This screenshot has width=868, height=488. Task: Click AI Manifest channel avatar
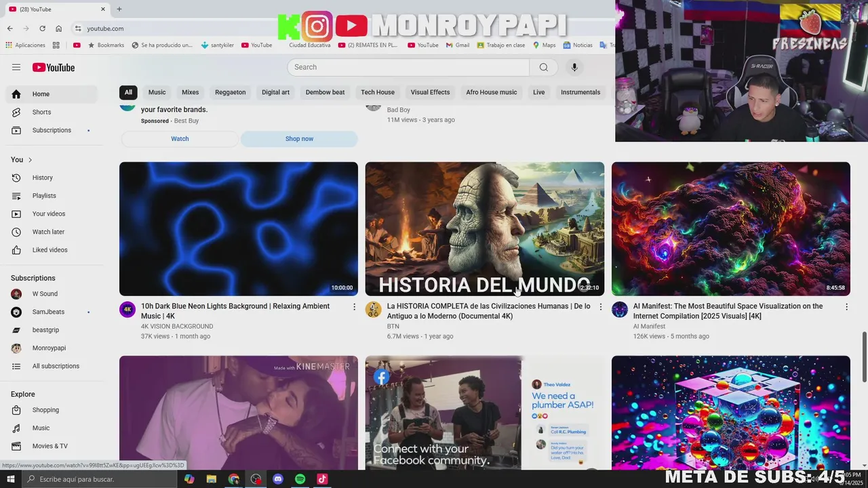click(x=620, y=310)
